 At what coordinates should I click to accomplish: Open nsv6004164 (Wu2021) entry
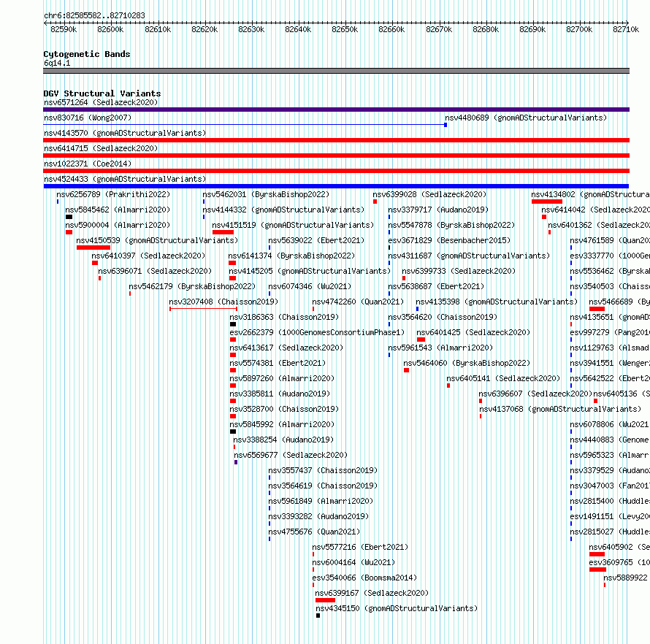353,562
